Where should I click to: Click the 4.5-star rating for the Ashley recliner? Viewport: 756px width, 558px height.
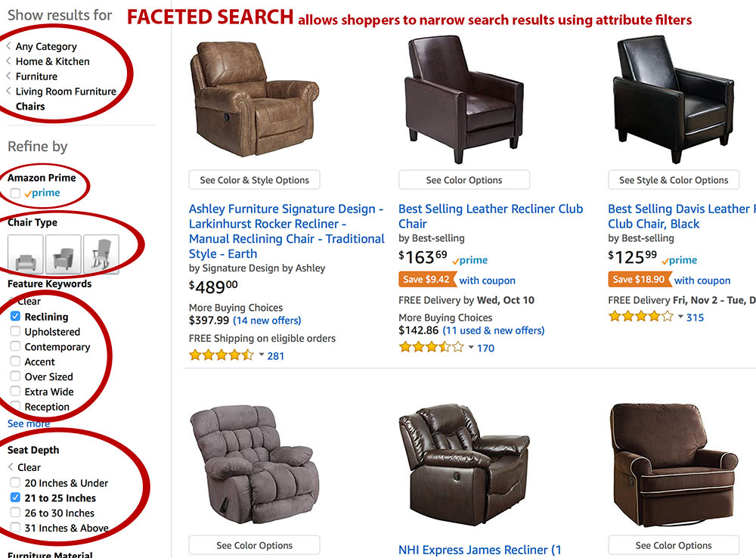219,355
